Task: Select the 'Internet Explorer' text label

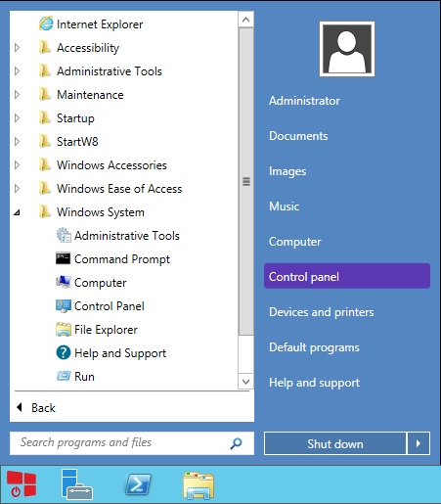Action: (100, 24)
